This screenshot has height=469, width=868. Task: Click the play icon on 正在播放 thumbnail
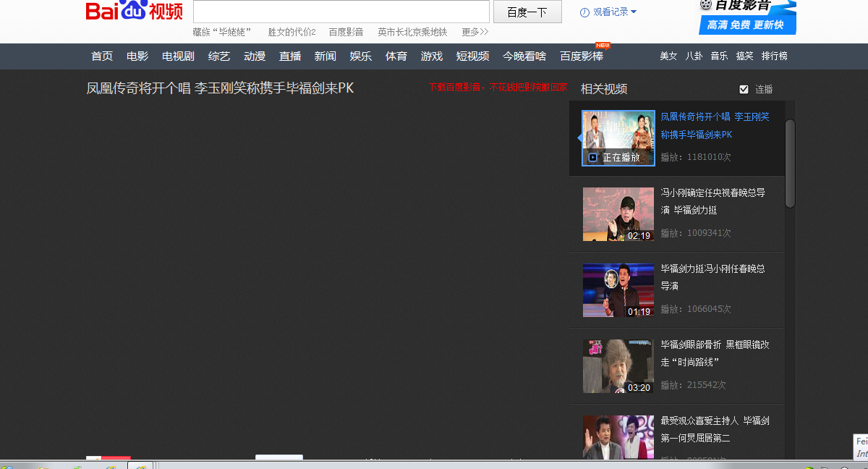coord(594,157)
